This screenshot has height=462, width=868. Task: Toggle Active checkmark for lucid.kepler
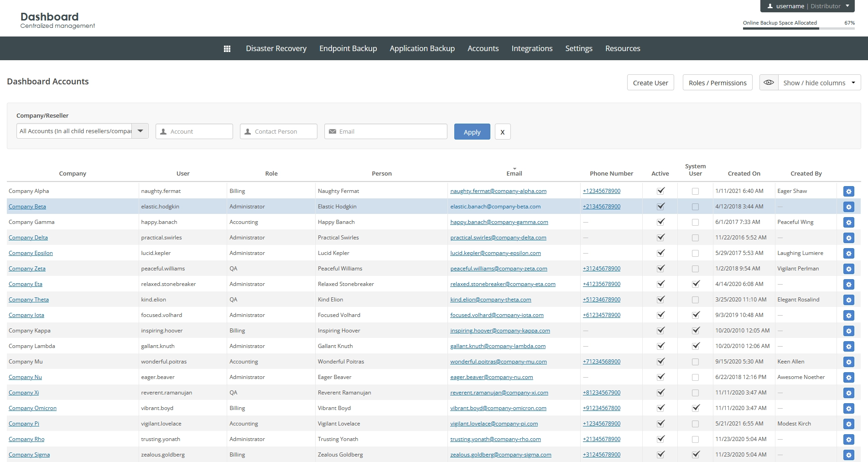(x=660, y=253)
